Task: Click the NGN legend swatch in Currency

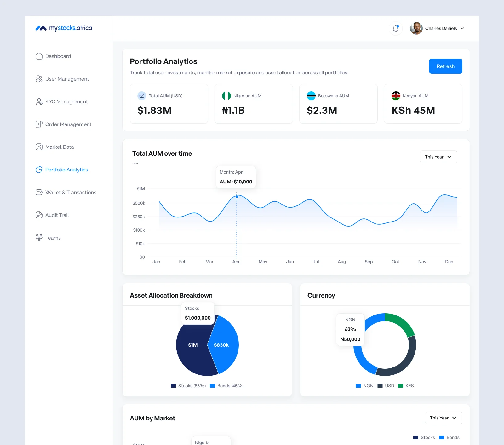Action: [358, 386]
